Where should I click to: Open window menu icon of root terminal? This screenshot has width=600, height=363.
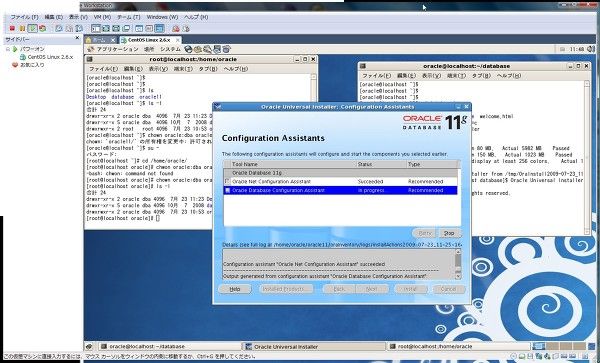click(89, 59)
